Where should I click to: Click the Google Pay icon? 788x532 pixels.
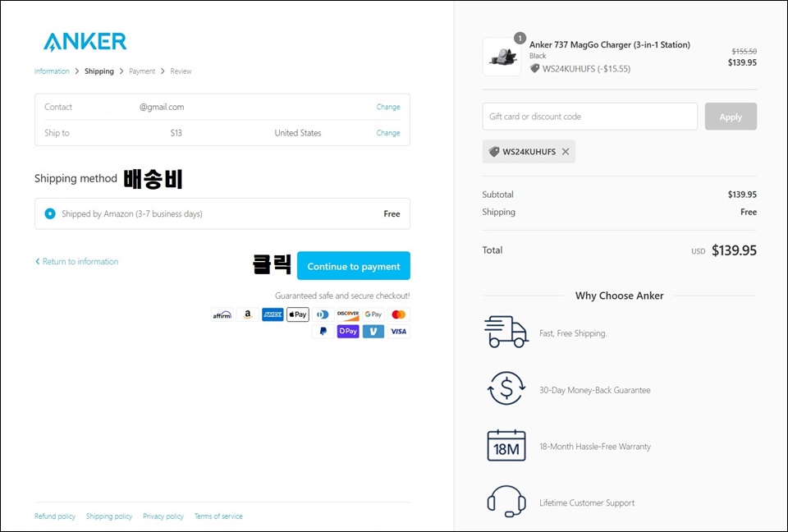pyautogui.click(x=373, y=314)
